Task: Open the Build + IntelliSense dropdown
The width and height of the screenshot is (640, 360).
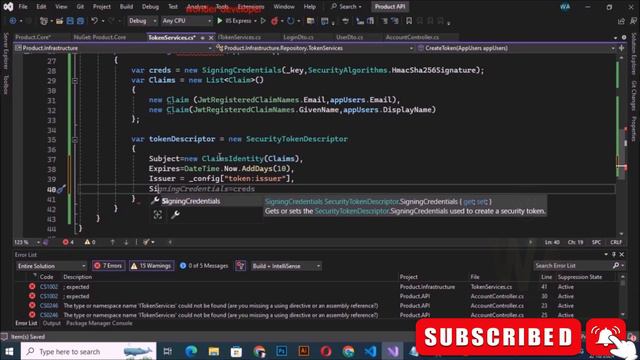Action: tap(286, 266)
